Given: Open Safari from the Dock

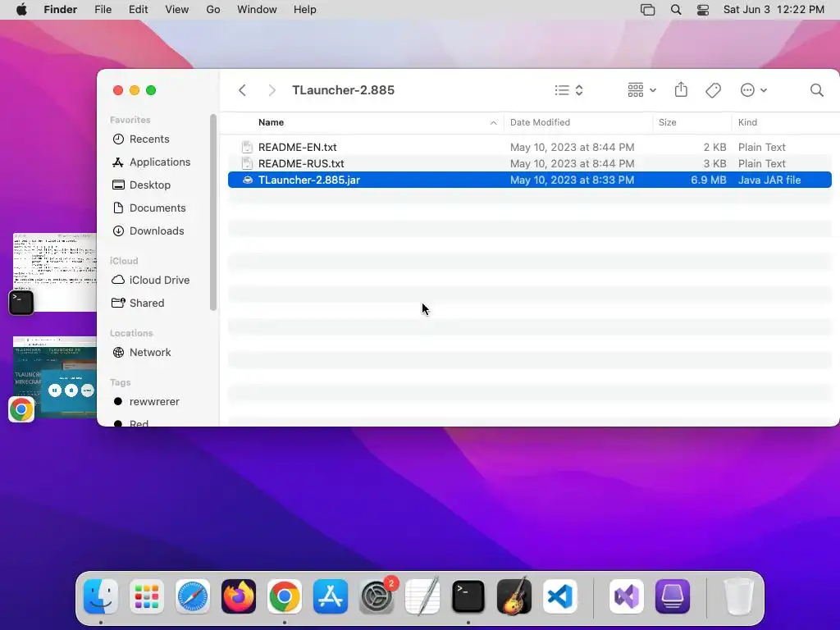Looking at the screenshot, I should point(193,596).
